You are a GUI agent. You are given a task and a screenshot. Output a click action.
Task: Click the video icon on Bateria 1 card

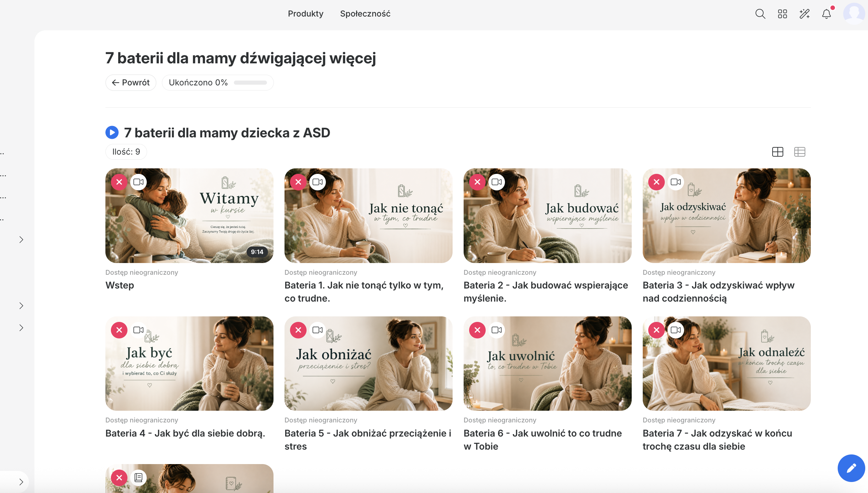click(x=318, y=182)
